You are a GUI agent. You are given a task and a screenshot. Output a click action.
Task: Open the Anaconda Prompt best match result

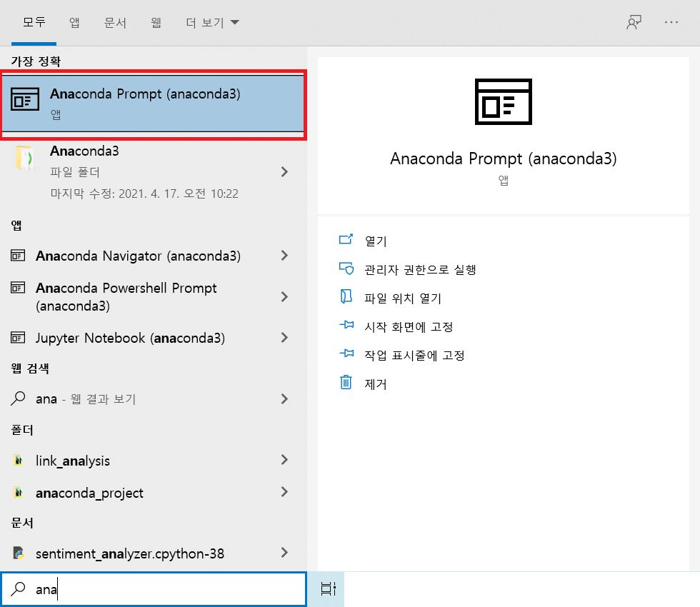point(153,104)
